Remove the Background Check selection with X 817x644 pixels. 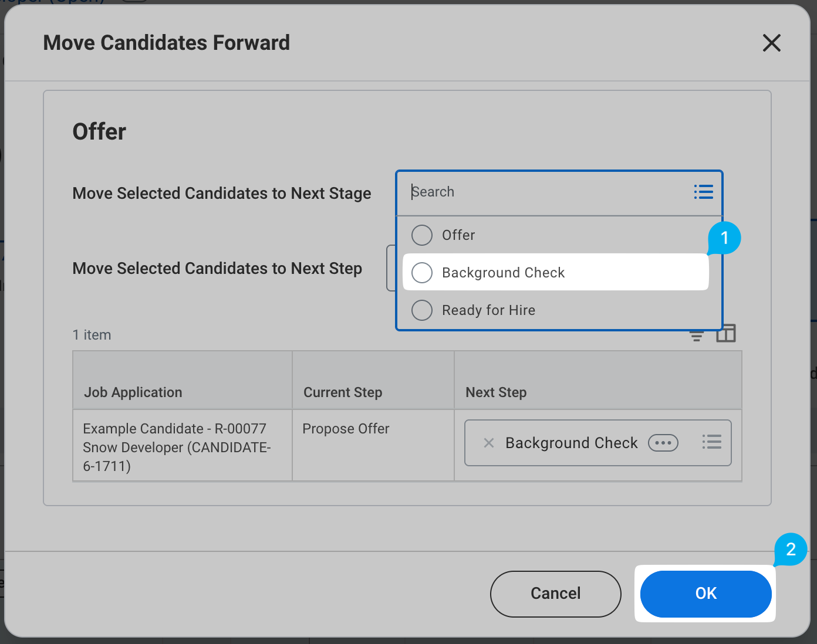tap(488, 443)
